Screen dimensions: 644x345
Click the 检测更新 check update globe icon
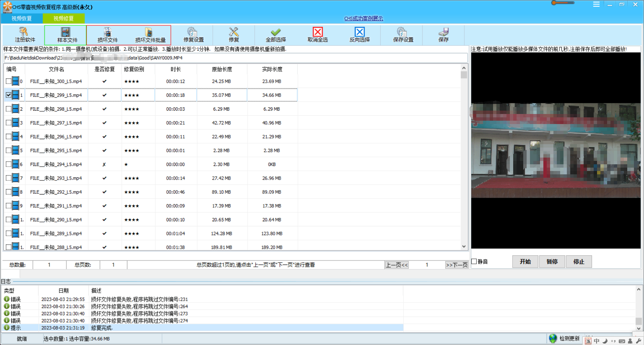(x=553, y=339)
